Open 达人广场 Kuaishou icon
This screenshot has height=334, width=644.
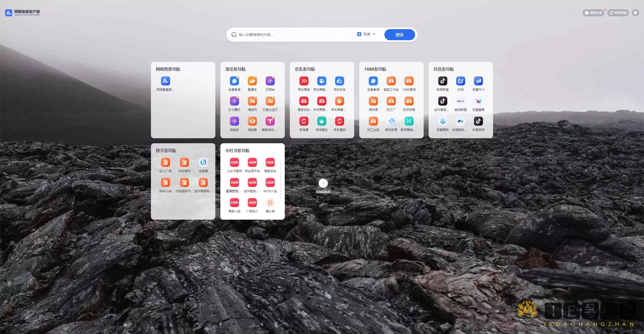pos(165,163)
